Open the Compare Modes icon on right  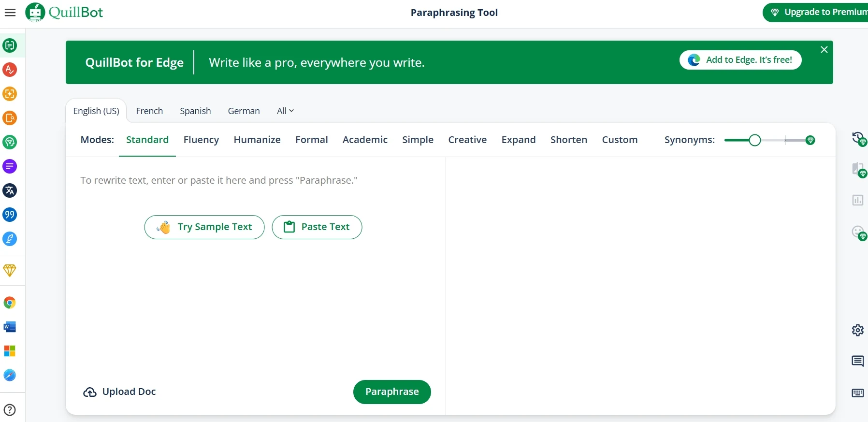coord(858,170)
